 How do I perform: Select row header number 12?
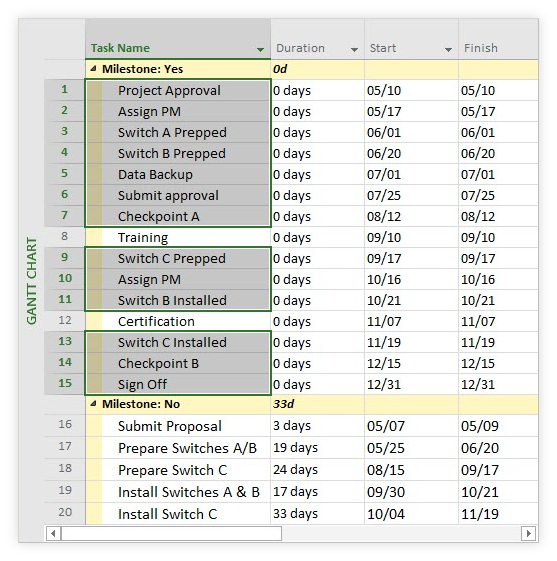(64, 321)
